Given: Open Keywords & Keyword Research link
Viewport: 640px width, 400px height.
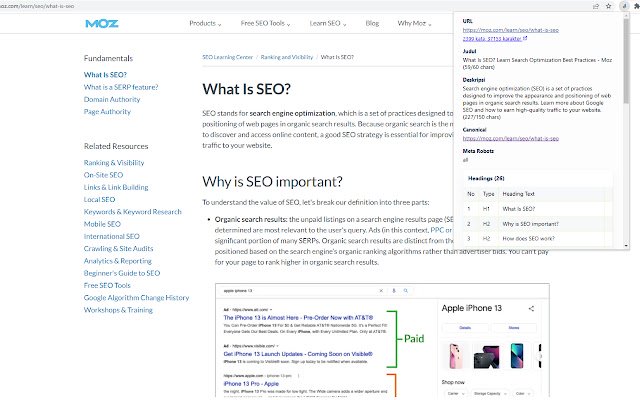Looking at the screenshot, I should [x=133, y=211].
